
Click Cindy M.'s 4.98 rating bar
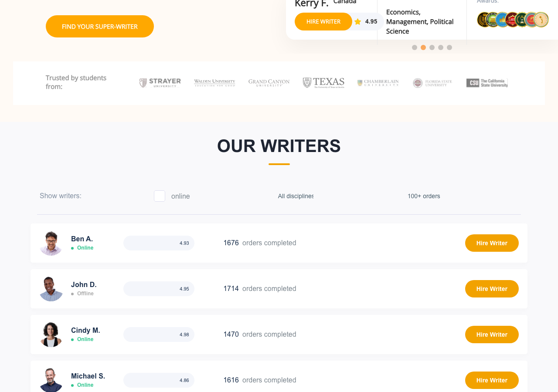(x=159, y=335)
